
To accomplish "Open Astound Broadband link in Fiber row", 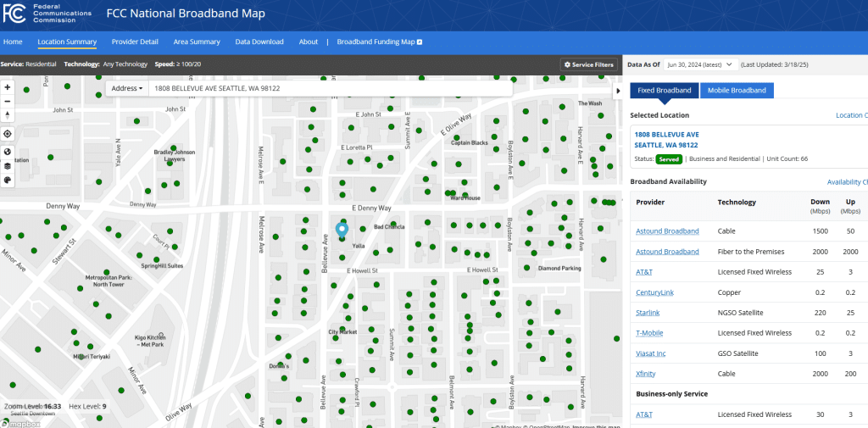I will coord(667,252).
